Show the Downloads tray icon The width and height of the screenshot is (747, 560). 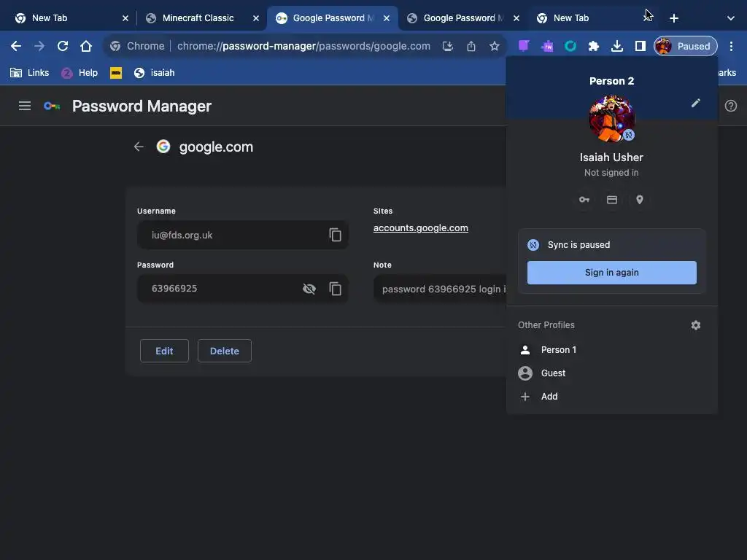pyautogui.click(x=617, y=46)
